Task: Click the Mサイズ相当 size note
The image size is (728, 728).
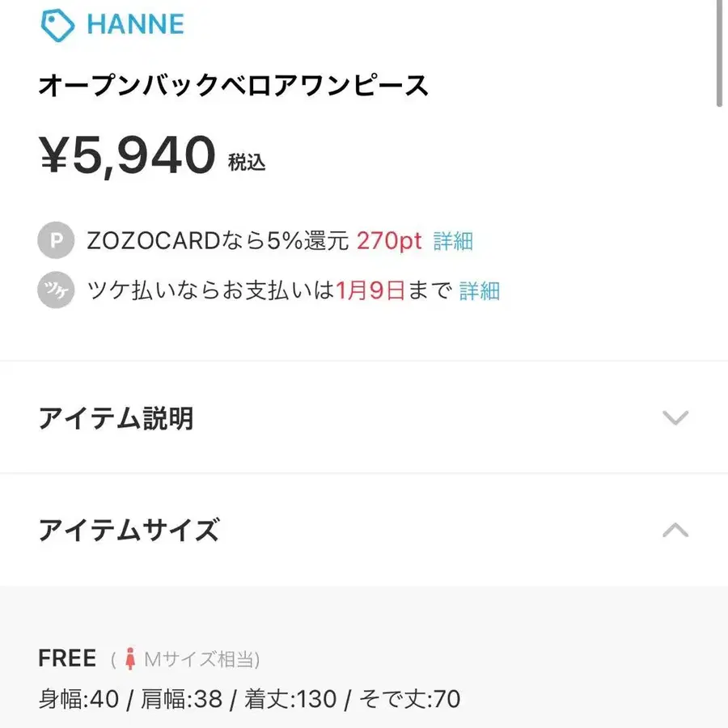Action: point(201,659)
